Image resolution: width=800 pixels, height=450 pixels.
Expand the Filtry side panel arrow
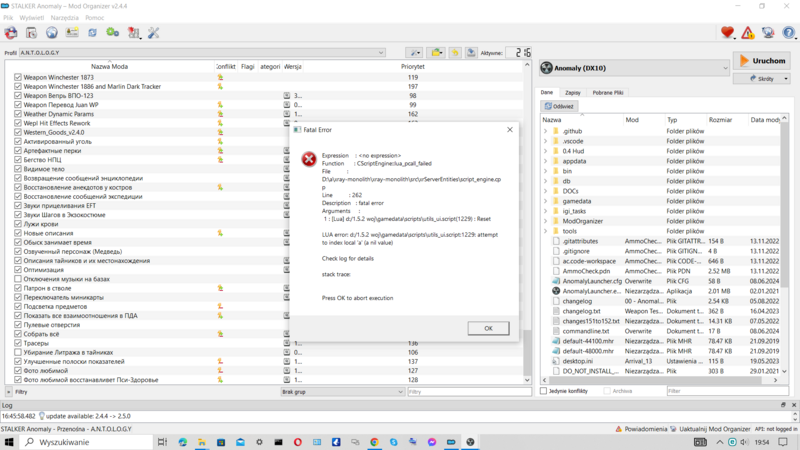(9, 392)
